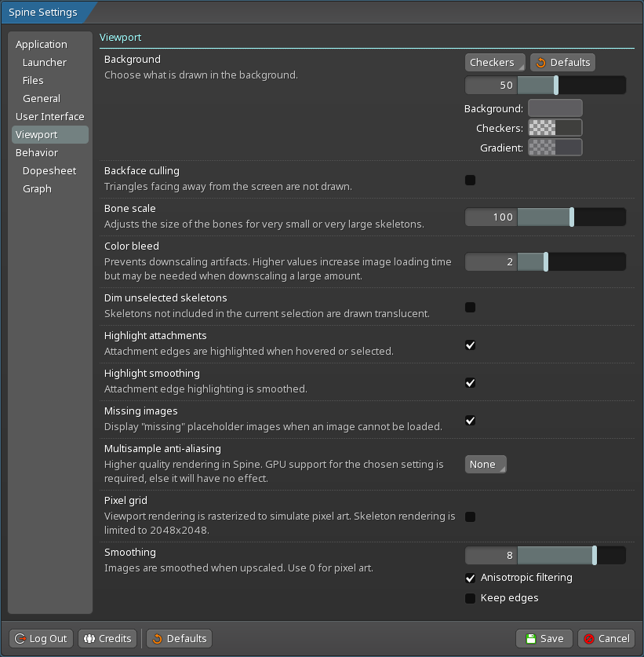Open Multisample anti-aliasing None dropdown
This screenshot has height=657, width=644.
tap(486, 465)
